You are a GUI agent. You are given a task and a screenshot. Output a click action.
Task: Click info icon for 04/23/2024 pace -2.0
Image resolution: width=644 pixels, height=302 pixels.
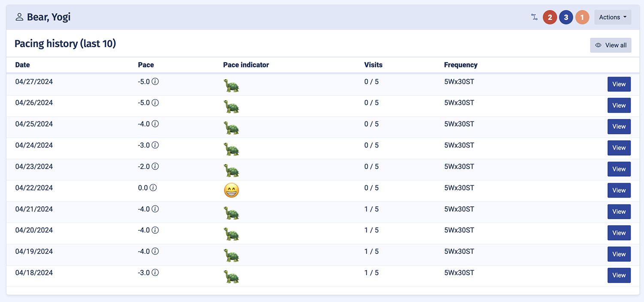pos(155,166)
